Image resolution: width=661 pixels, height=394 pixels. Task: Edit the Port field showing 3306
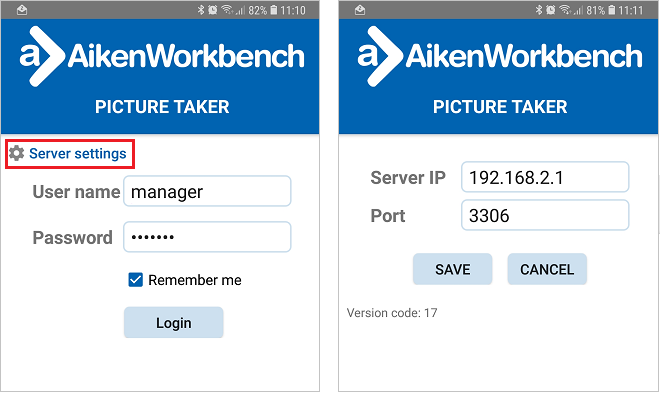coord(545,215)
